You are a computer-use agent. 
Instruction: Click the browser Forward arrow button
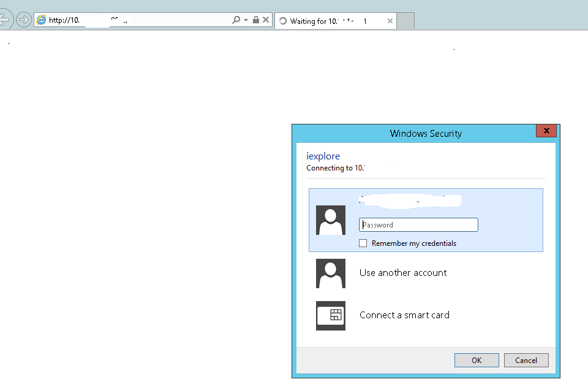point(24,20)
